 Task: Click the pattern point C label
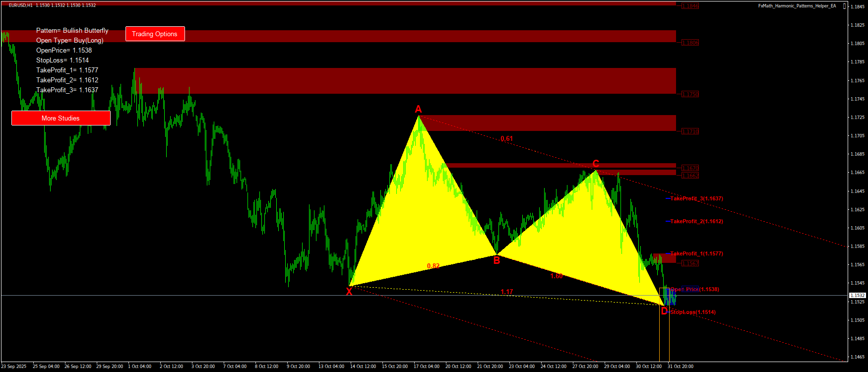(596, 164)
